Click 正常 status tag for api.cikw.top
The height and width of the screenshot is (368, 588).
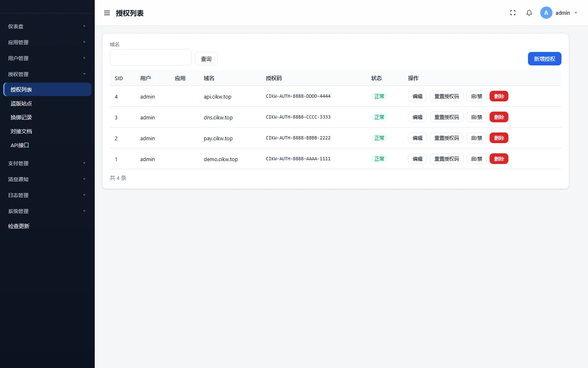(379, 96)
